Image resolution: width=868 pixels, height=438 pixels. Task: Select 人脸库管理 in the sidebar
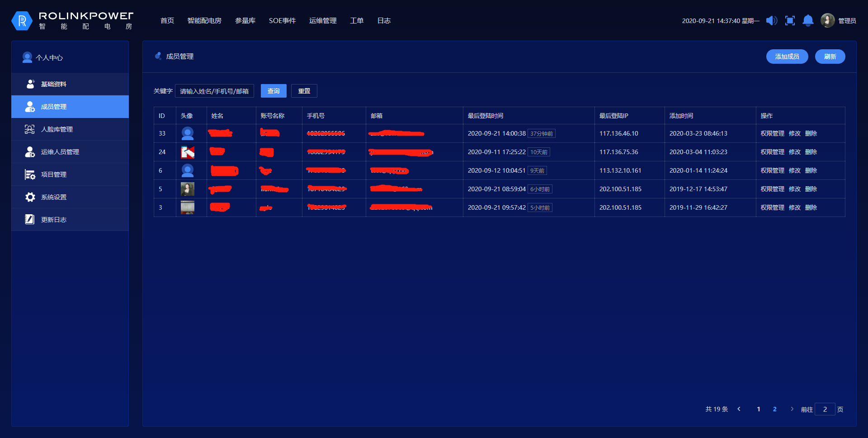click(70, 129)
